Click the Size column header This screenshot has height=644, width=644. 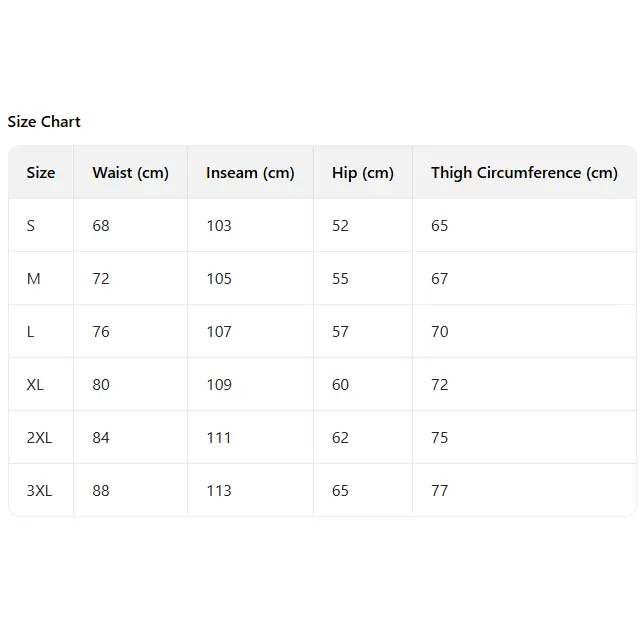(41, 173)
